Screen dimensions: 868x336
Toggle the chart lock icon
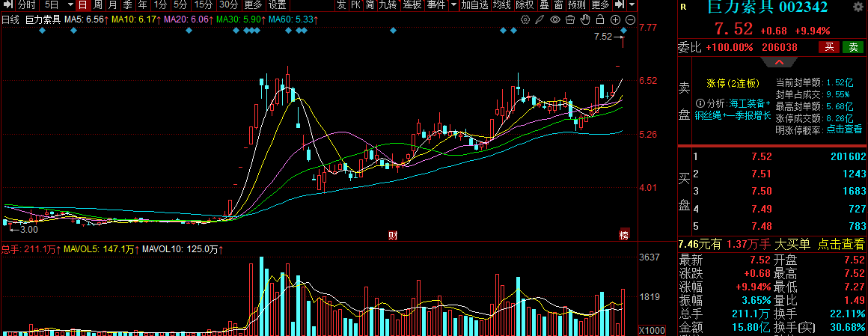pyautogui.click(x=600, y=20)
